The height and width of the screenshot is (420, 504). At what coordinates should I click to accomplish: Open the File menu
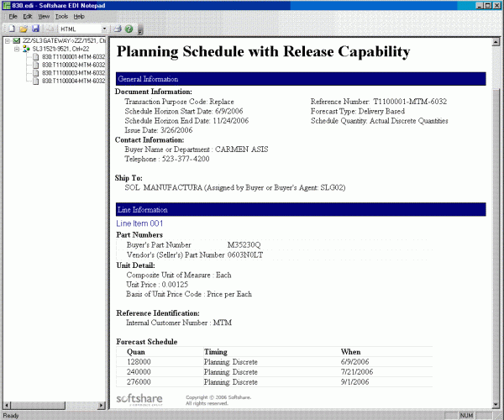(13, 17)
